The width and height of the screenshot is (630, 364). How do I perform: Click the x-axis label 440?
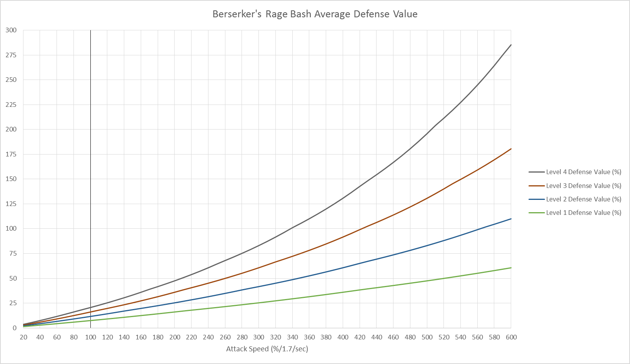tap(377, 337)
